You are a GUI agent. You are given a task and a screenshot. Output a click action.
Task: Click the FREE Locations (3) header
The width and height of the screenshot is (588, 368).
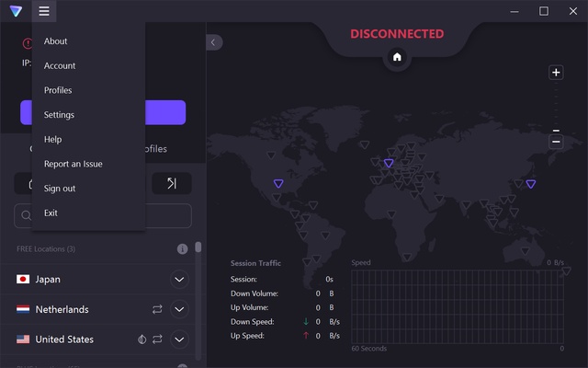(46, 249)
